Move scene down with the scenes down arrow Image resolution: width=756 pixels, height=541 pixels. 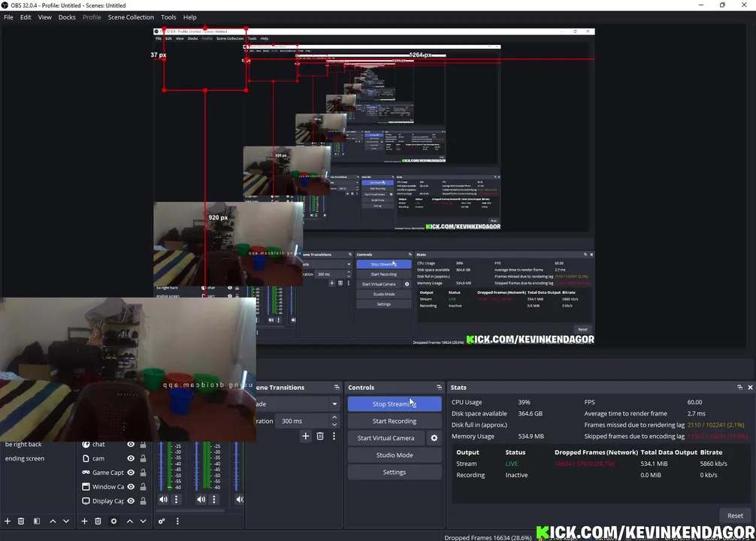[x=66, y=521]
